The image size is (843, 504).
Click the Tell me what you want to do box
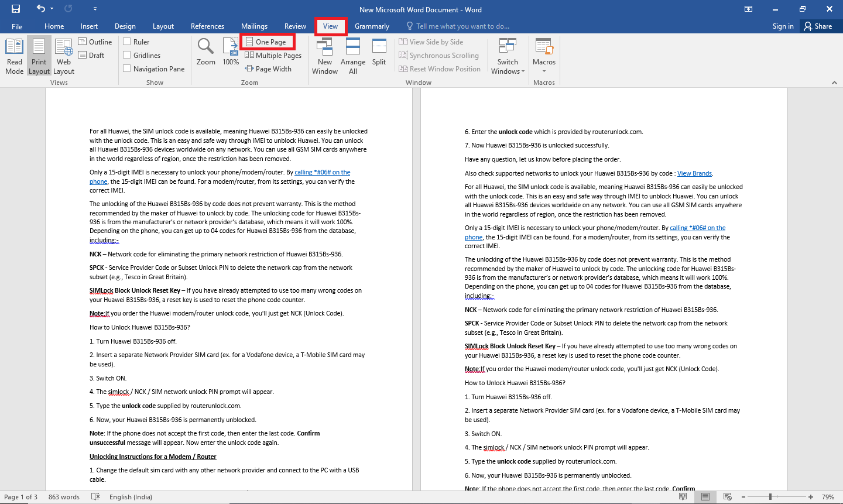[458, 26]
